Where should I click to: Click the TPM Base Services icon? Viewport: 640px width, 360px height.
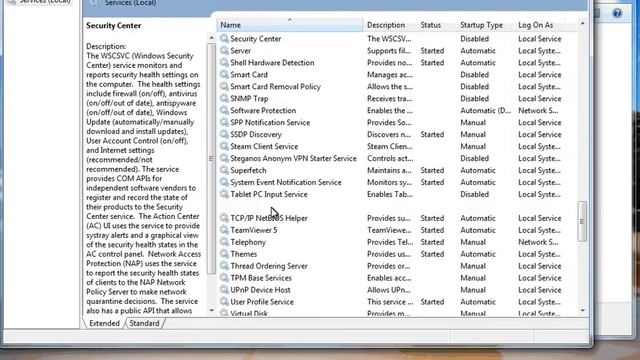pos(224,278)
